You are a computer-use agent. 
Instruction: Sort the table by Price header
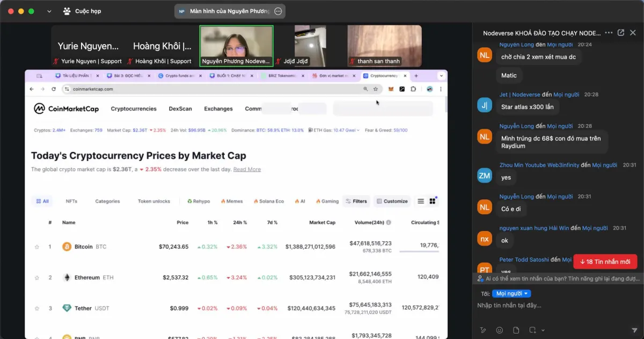point(182,222)
